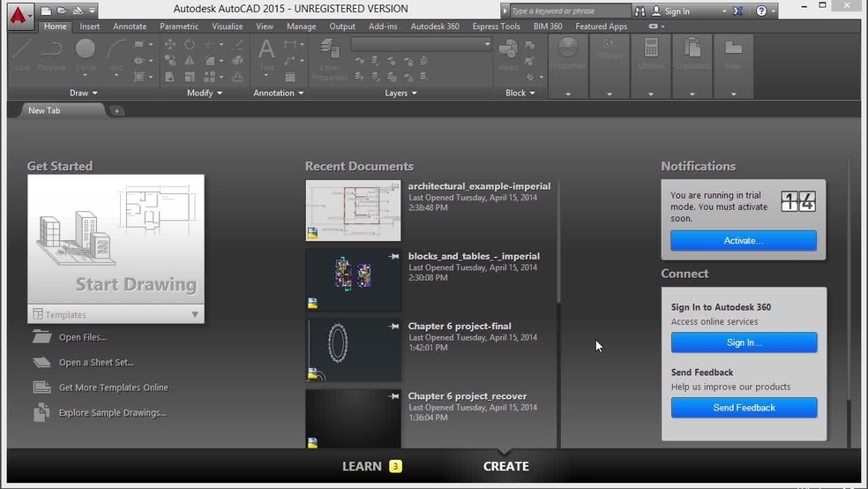Click Chapter 6 project_recover document title
The height and width of the screenshot is (489, 868).
468,396
